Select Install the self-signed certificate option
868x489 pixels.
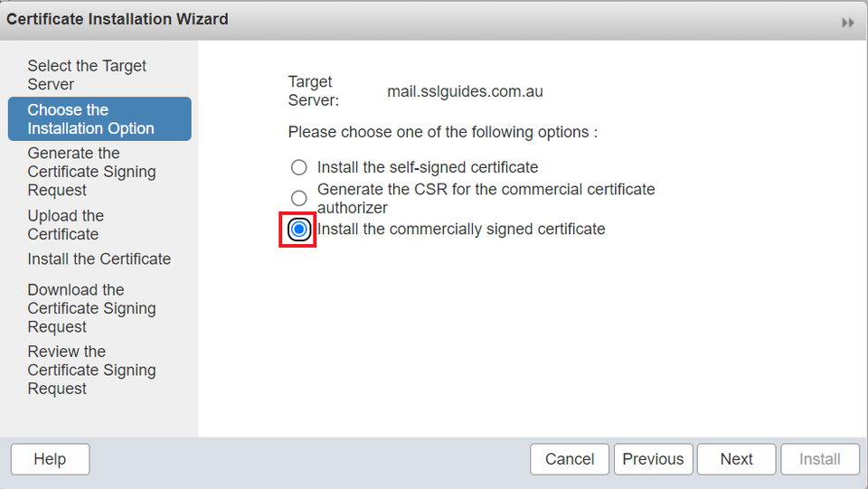298,168
